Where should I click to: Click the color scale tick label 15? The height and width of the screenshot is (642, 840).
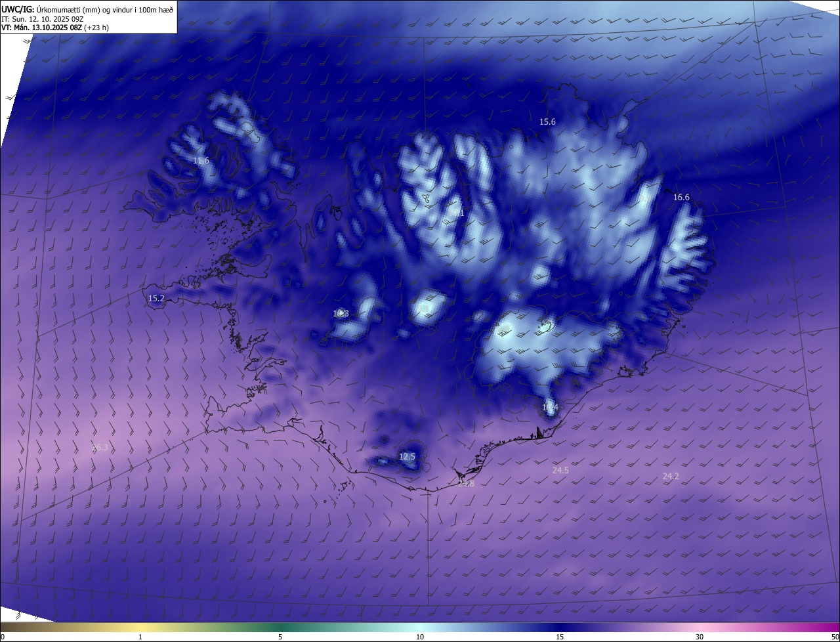point(560,637)
